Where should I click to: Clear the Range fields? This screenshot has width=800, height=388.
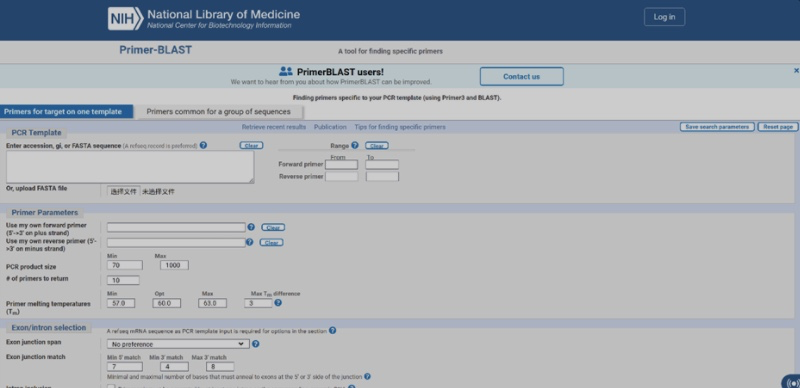(377, 146)
